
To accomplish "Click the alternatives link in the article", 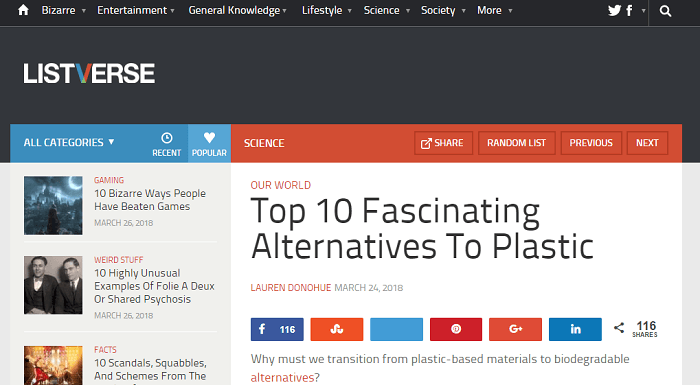I will point(283,377).
